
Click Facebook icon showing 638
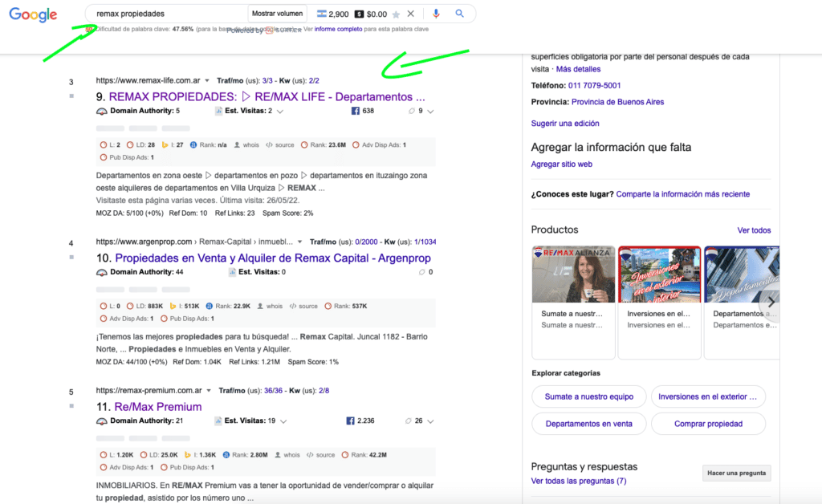pos(356,111)
